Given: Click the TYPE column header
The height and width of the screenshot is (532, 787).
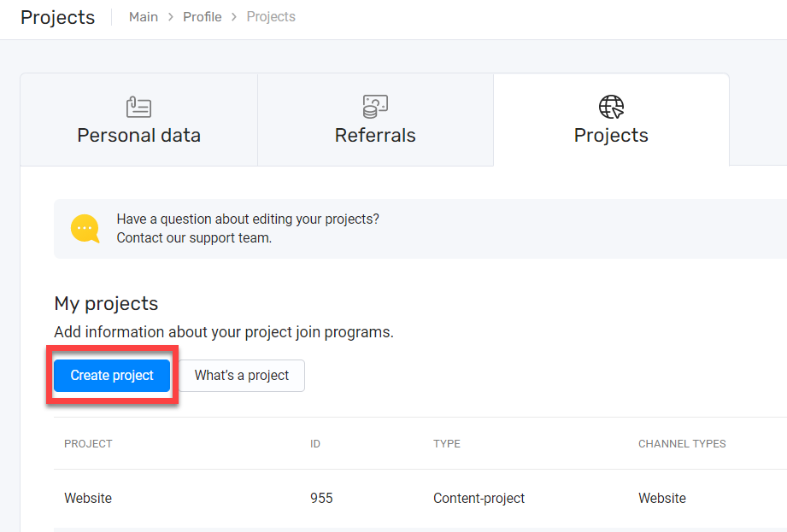Looking at the screenshot, I should [x=447, y=444].
